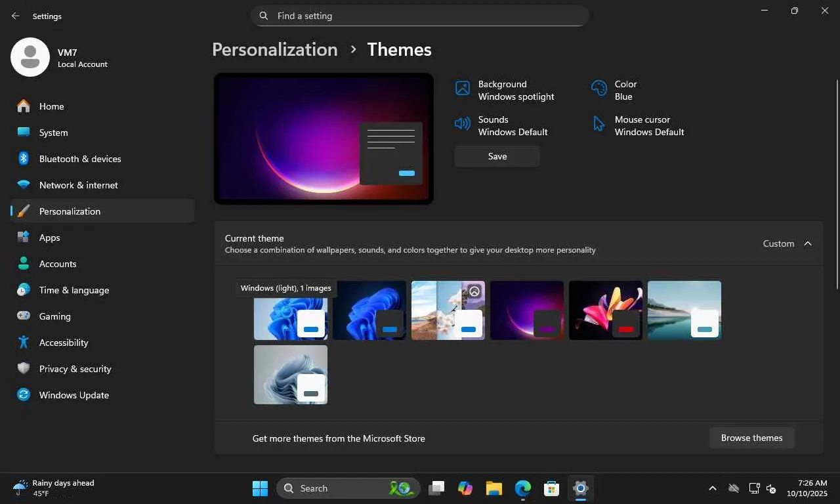Select Personalization in the sidebar
This screenshot has width=840, height=504.
102,211
